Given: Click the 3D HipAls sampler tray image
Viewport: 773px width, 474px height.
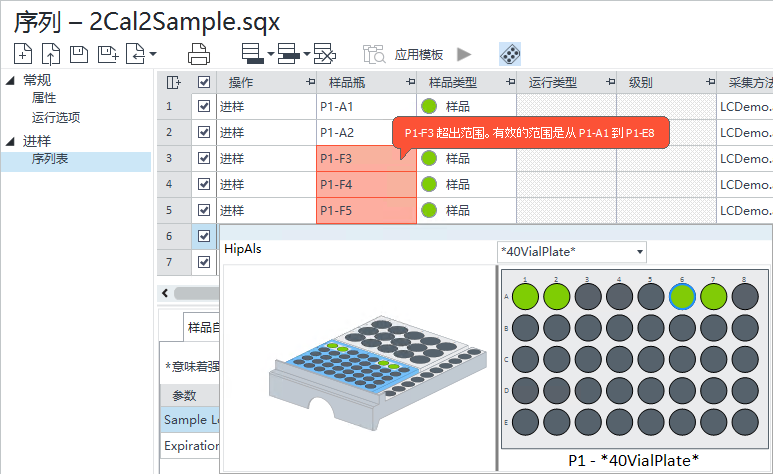Looking at the screenshot, I should tap(378, 372).
